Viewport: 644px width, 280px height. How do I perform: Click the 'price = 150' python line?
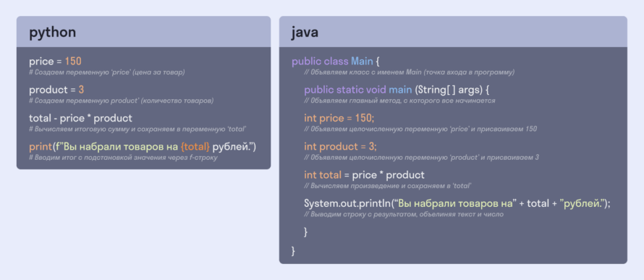pyautogui.click(x=55, y=61)
